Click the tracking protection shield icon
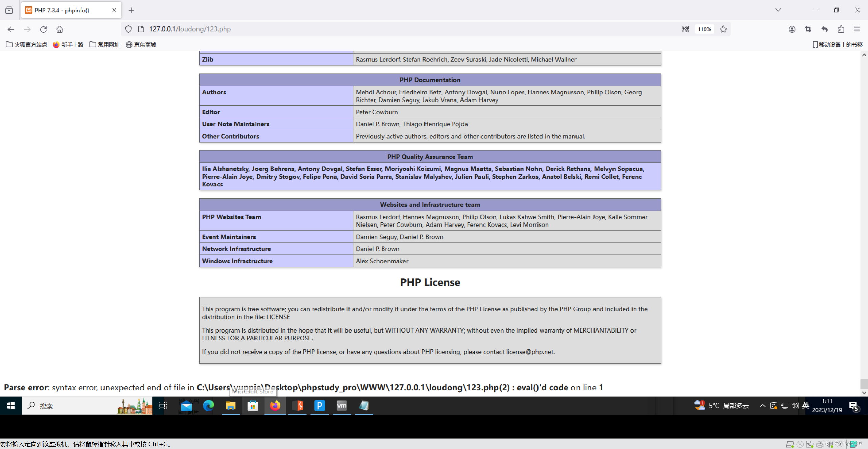Viewport: 868px width, 449px height. [128, 29]
